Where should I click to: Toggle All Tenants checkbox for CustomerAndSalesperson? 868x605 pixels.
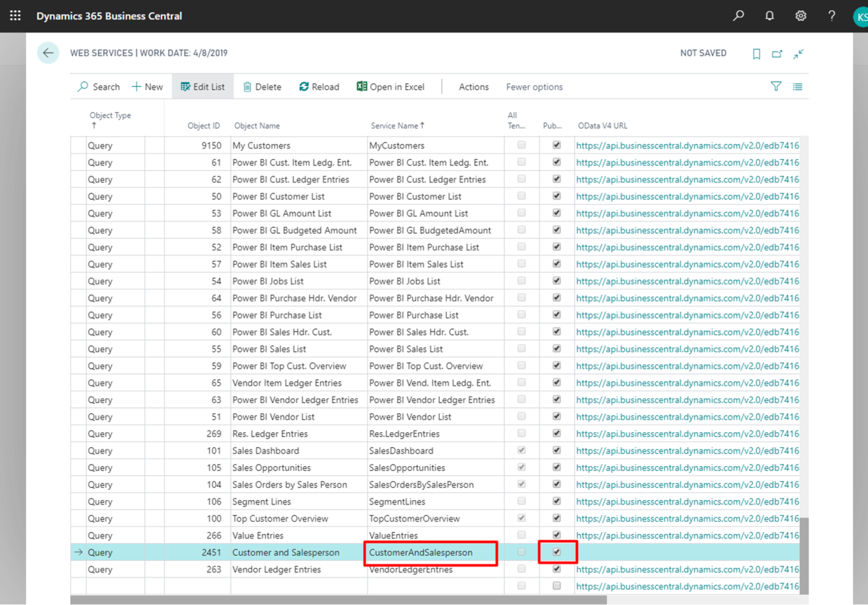coord(522,552)
